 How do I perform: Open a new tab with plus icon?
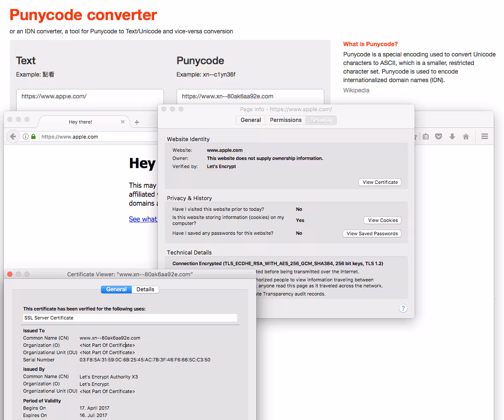coord(137,122)
